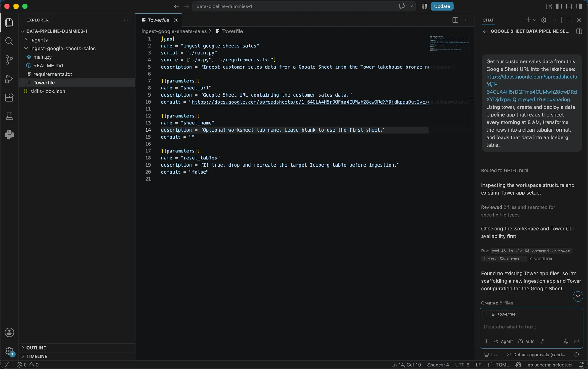Click the Describe what to build input
The width and height of the screenshot is (588, 369).
click(531, 327)
